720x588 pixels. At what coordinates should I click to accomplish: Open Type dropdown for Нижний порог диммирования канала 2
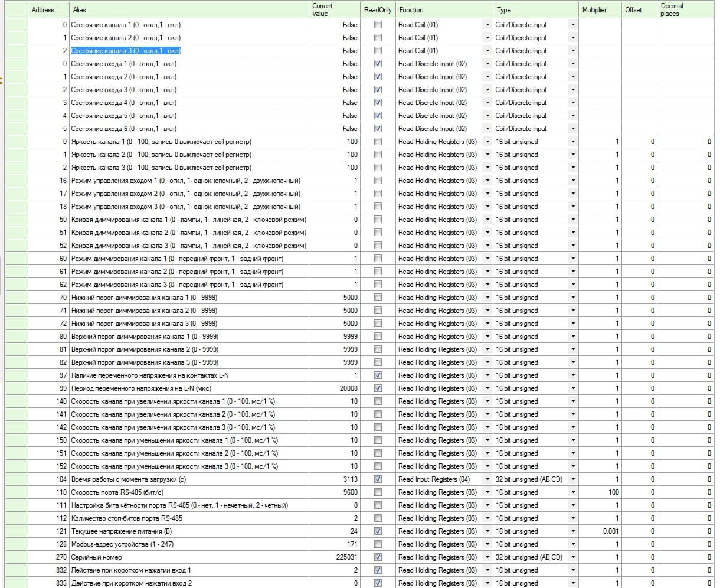point(572,311)
